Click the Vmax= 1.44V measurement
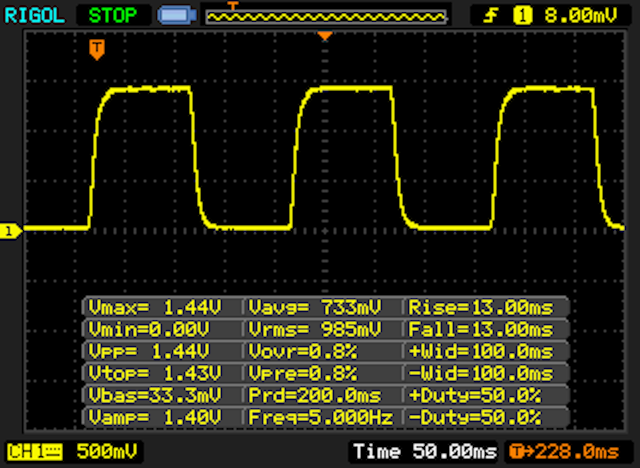640x468 pixels. pos(155,307)
